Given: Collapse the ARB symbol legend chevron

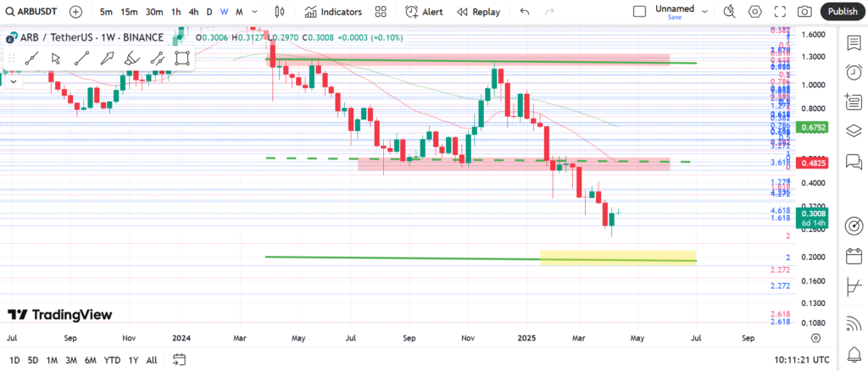Looking at the screenshot, I should [x=12, y=82].
